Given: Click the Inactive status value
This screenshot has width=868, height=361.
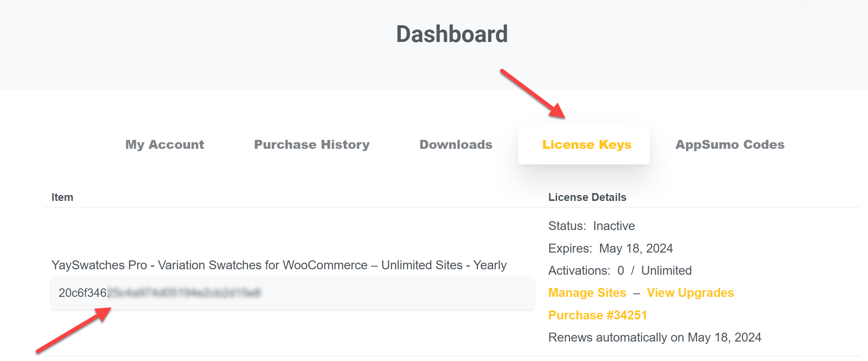Looking at the screenshot, I should [614, 226].
